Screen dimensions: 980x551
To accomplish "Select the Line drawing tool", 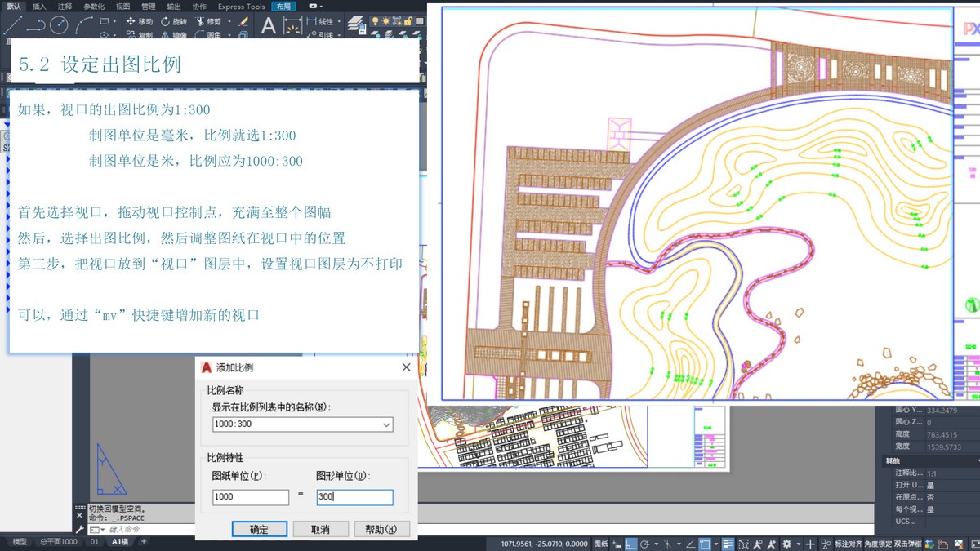I will (x=12, y=25).
